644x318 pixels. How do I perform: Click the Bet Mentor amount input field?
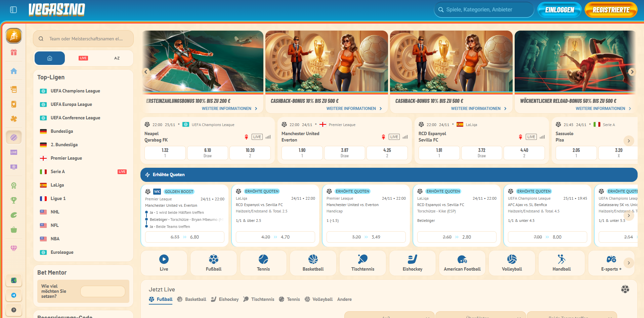click(103, 291)
